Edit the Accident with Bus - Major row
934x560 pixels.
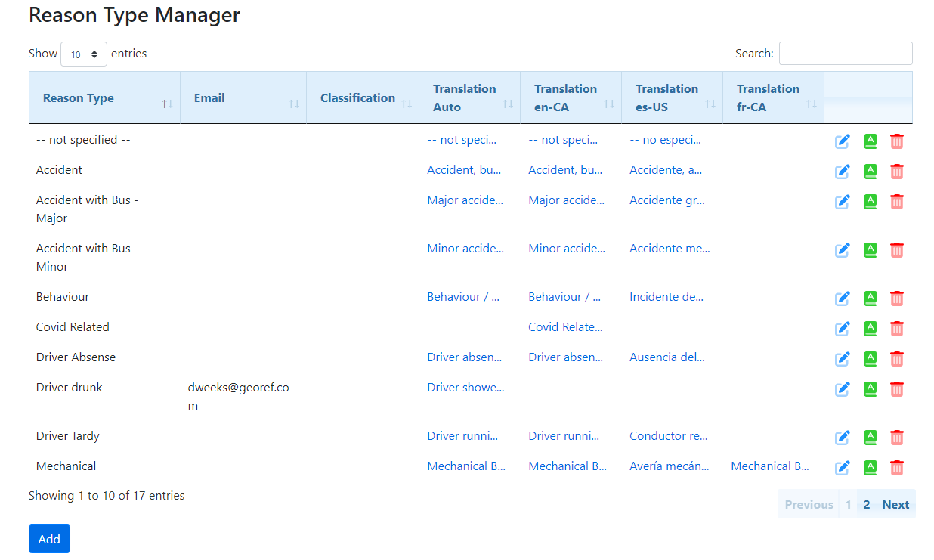point(843,202)
